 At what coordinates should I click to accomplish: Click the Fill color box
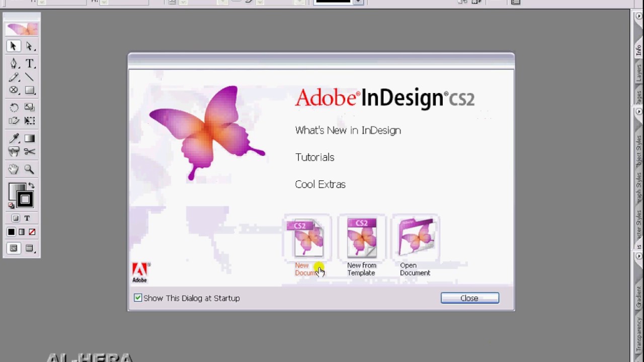tap(15, 190)
